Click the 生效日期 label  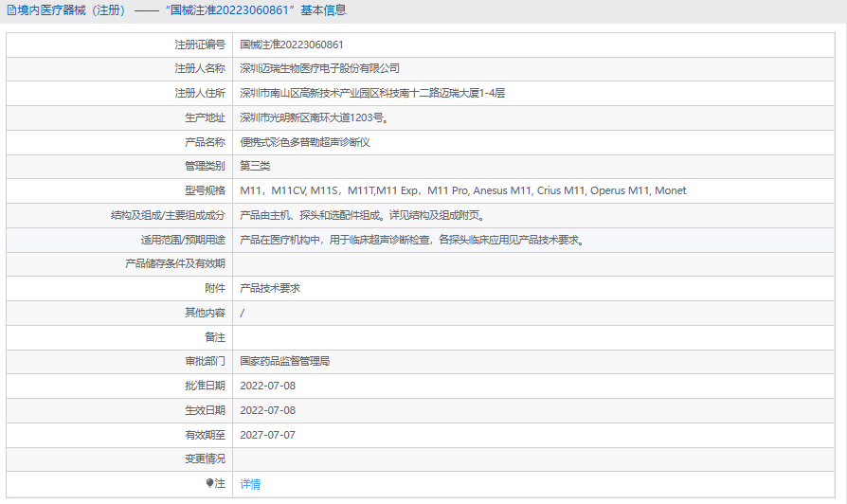tap(205, 410)
